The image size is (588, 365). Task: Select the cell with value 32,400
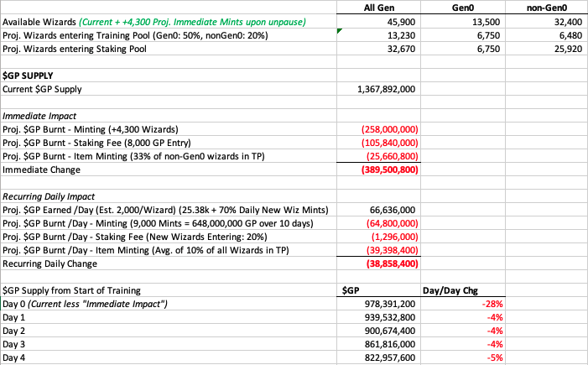tap(547, 22)
